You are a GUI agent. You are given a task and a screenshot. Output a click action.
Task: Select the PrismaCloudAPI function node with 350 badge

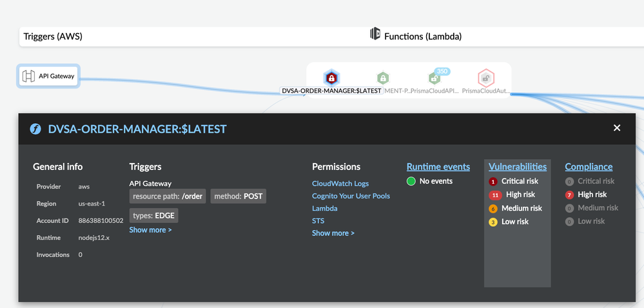[435, 79]
